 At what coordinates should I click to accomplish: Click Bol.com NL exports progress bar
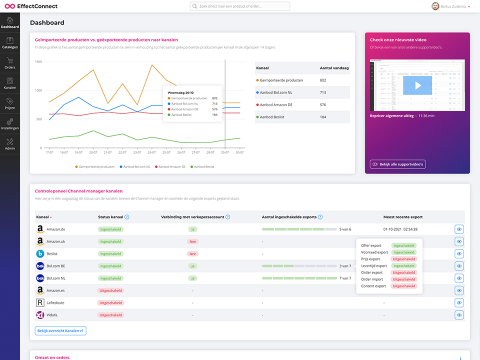[x=299, y=278]
